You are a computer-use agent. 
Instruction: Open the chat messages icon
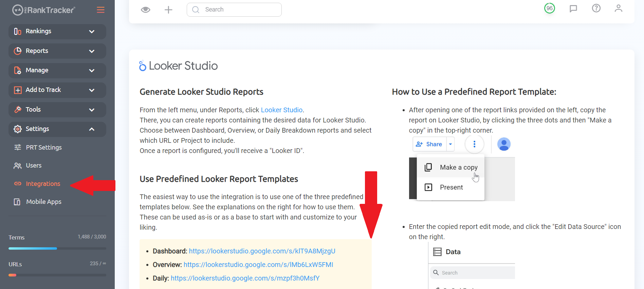coord(573,8)
